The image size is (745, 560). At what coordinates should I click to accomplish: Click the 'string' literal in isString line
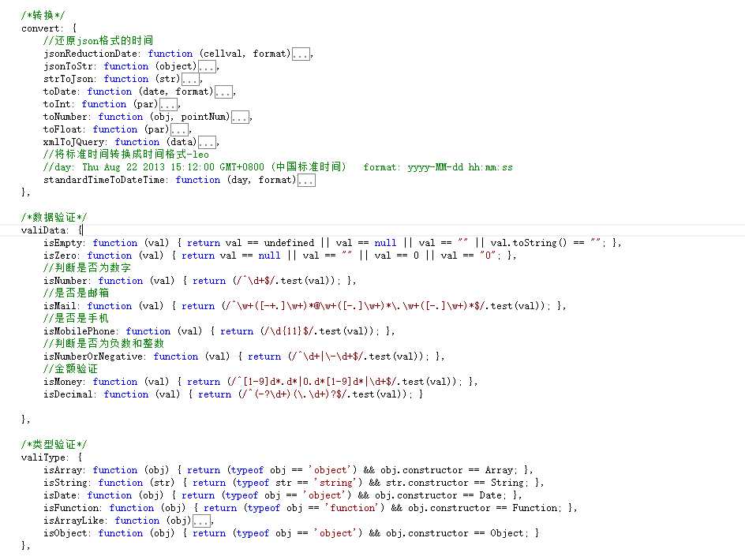tap(336, 483)
